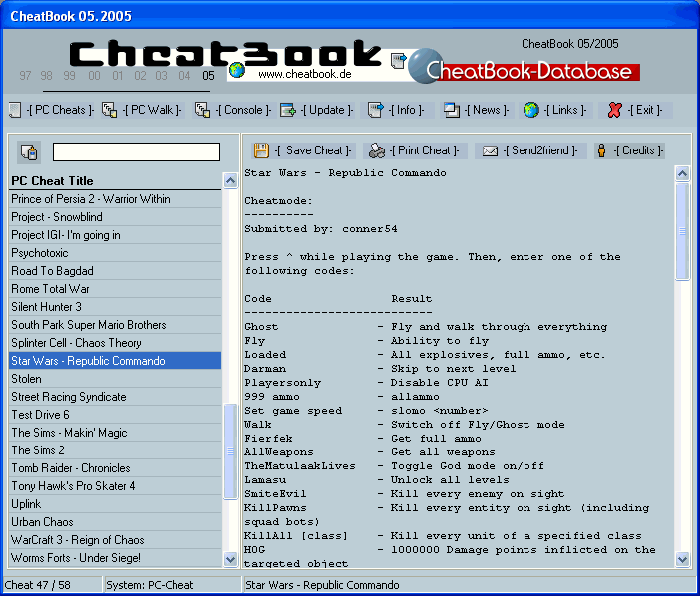Select Rome Total War in the list
Image resolution: width=700 pixels, height=596 pixels.
click(x=52, y=289)
